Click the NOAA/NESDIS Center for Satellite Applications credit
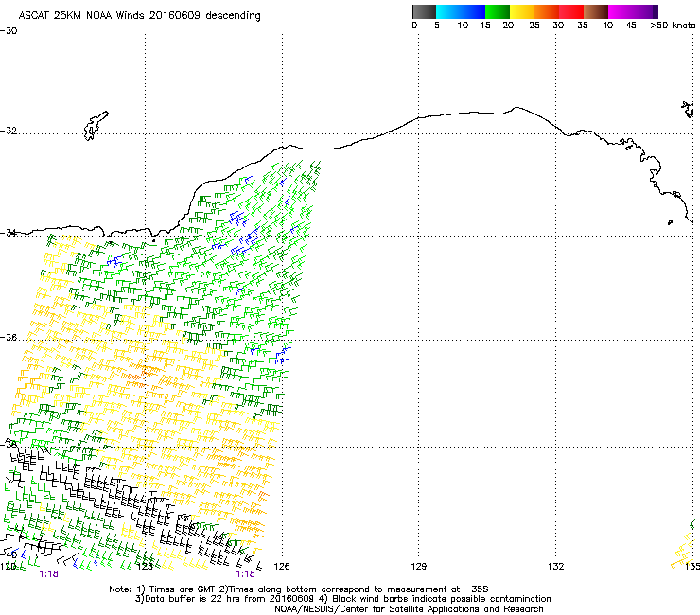The image size is (700, 615). click(409, 609)
